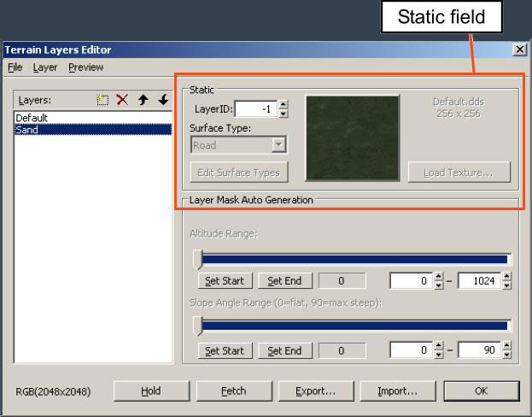Click Altitude Range Set End button

(284, 281)
